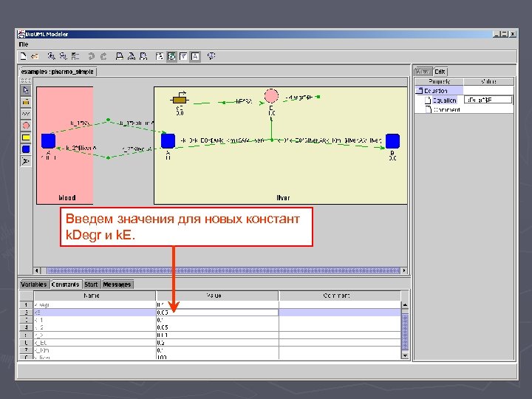Viewport: 532px width, 399px height.
Task: Toggle the funnel filter toolbar button
Action: point(183,56)
